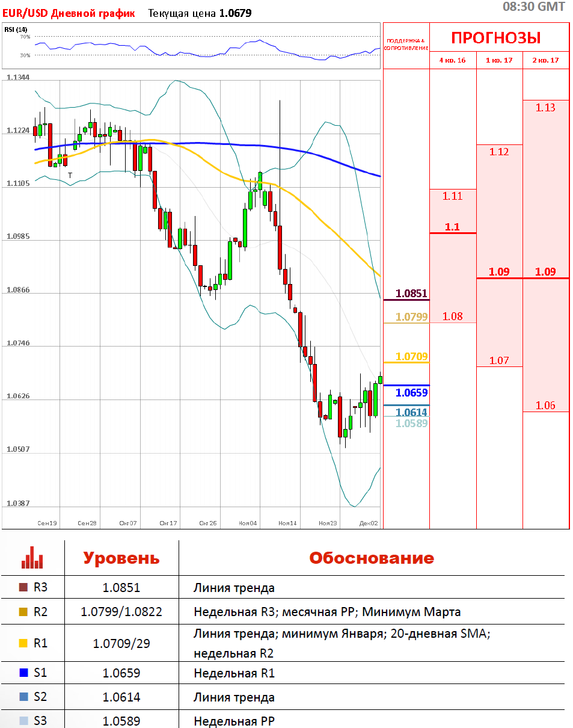Select the 2 кв. 17 forecast header
Screen dimensions: 573x728
(545, 60)
